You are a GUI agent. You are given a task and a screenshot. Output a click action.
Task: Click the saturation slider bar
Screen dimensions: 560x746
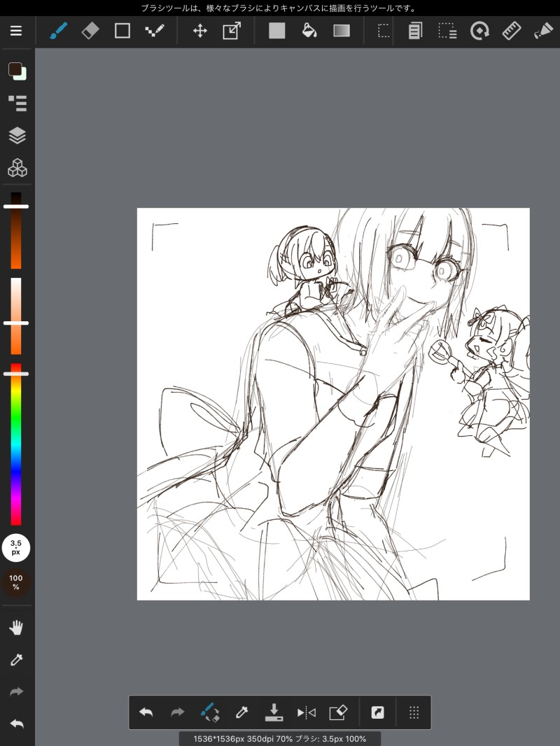16,316
